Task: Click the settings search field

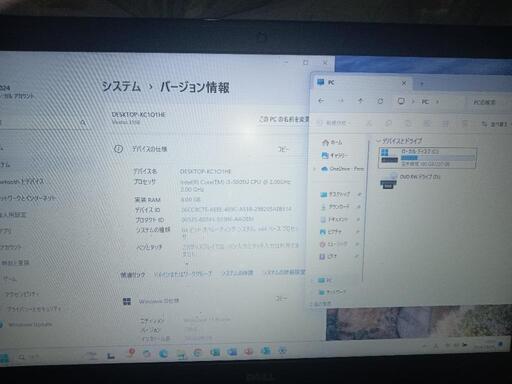Action: [x=43, y=123]
